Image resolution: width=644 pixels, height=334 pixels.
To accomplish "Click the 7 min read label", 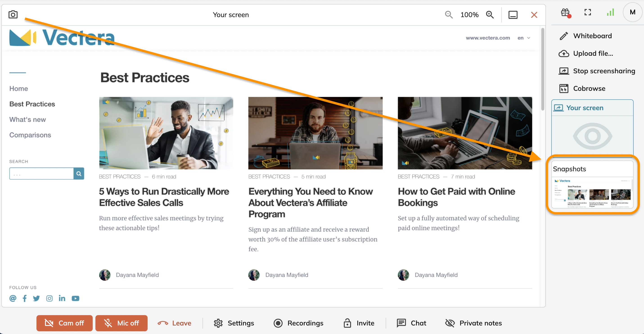I will [x=463, y=177].
